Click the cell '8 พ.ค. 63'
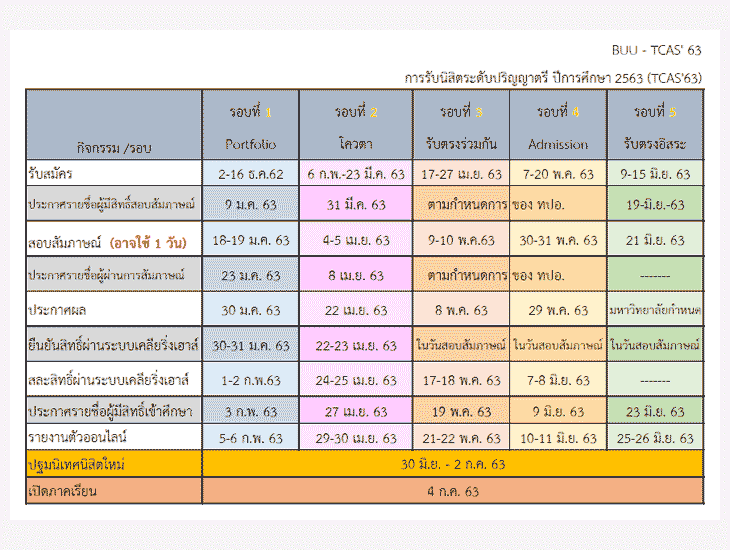730x550 pixels. coord(461,309)
